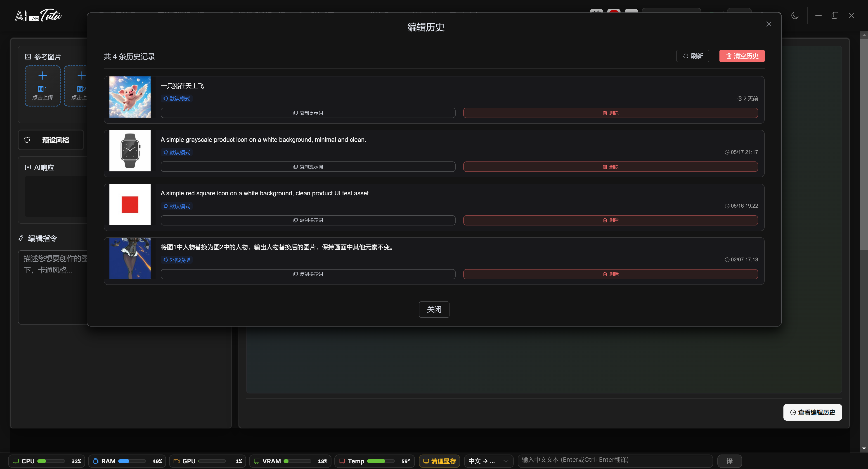Click the 默认模式 tag on red square record
The height and width of the screenshot is (469, 868).
pos(177,206)
